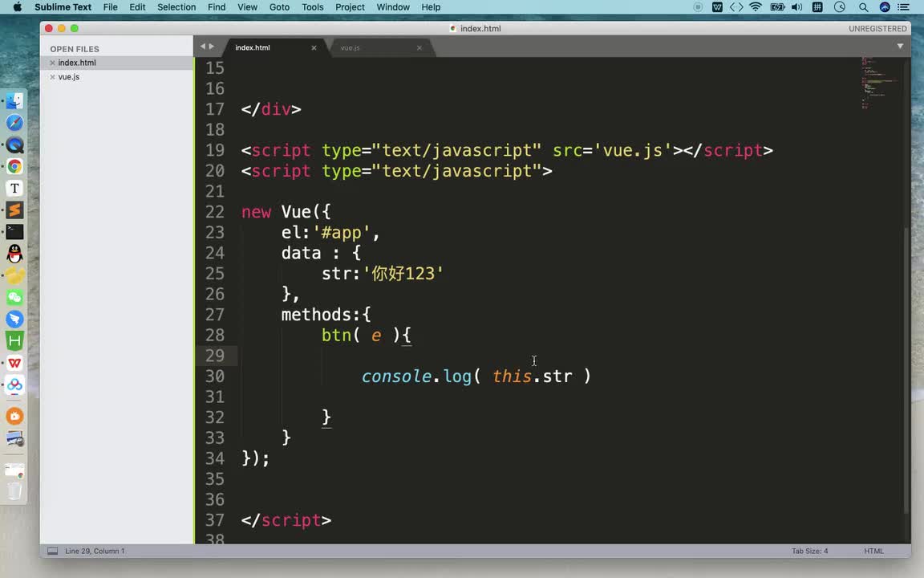Select vue.js in Open Files sidebar
The height and width of the screenshot is (578, 924).
[116, 77]
